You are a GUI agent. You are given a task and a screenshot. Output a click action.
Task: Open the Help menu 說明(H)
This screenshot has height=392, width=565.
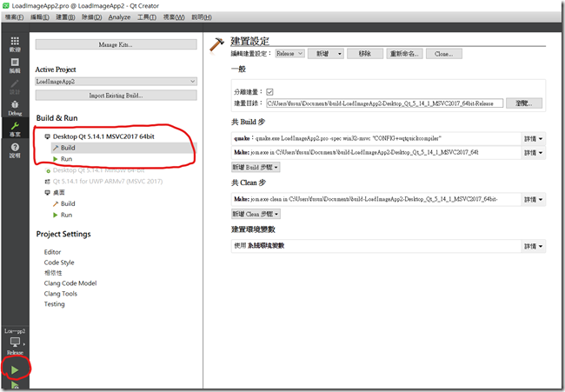[202, 17]
